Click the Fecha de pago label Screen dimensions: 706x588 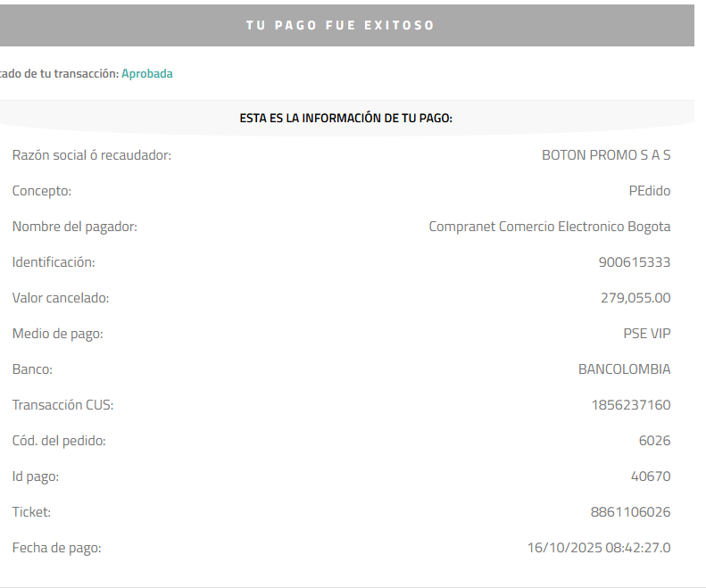(57, 548)
